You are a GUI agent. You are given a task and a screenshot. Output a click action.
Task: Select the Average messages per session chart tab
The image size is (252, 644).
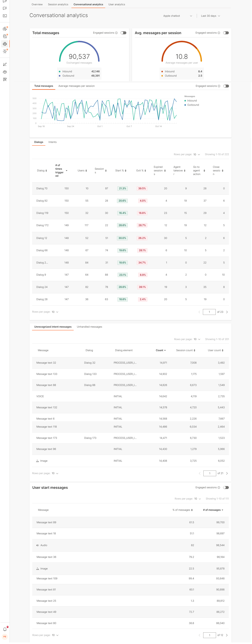(x=77, y=86)
